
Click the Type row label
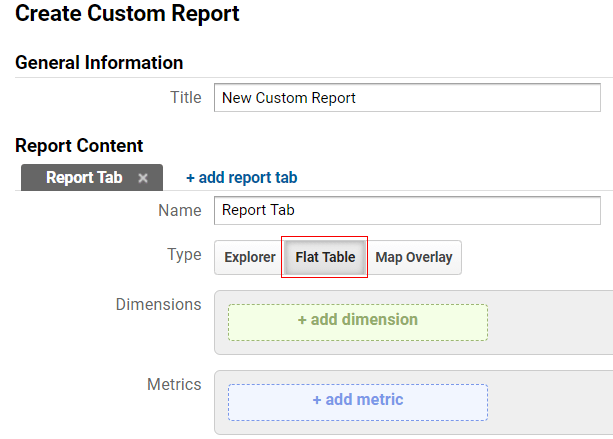pyautogui.click(x=184, y=255)
